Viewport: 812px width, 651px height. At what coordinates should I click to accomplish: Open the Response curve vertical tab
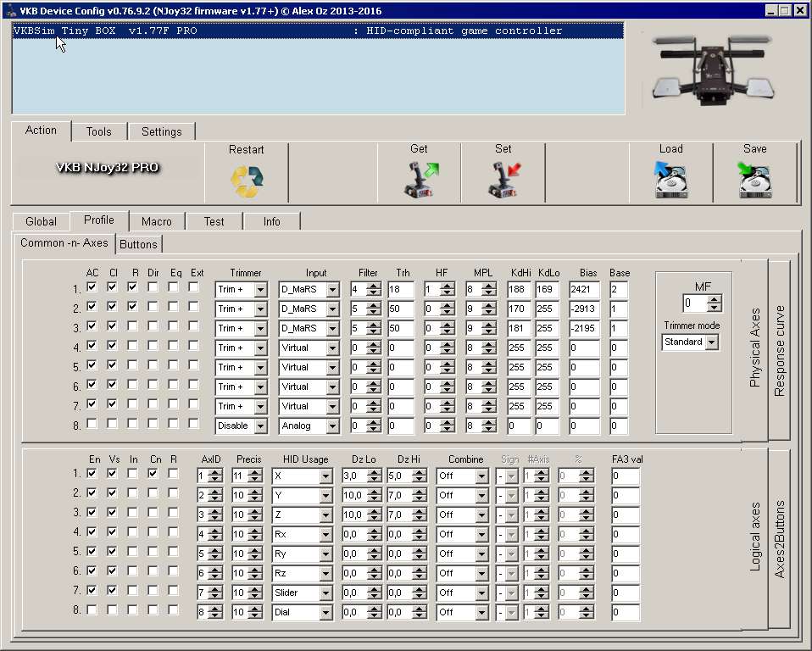point(779,351)
